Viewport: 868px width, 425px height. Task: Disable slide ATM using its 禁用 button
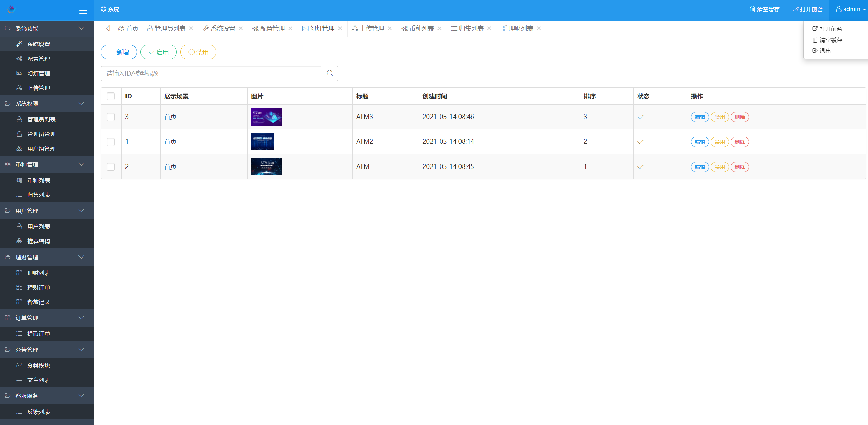coord(719,167)
